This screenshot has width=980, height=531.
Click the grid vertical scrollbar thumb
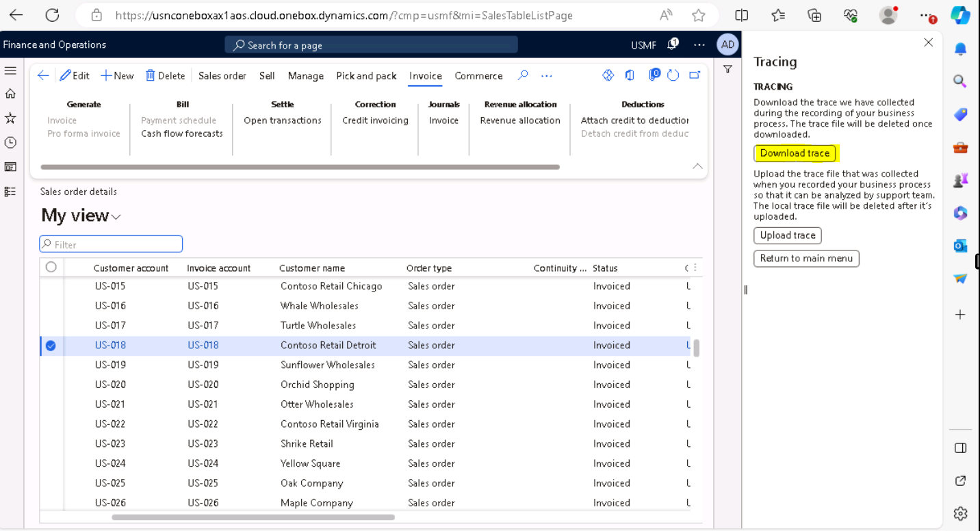(697, 348)
